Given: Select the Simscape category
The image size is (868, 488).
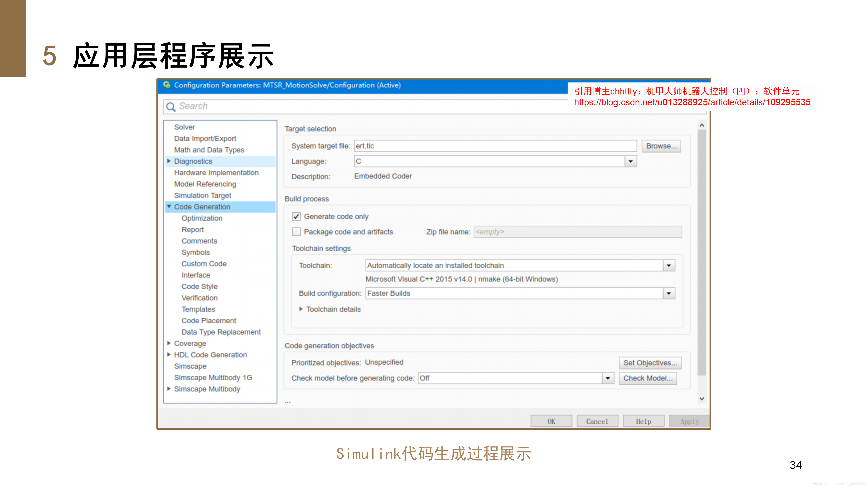Looking at the screenshot, I should pos(190,366).
